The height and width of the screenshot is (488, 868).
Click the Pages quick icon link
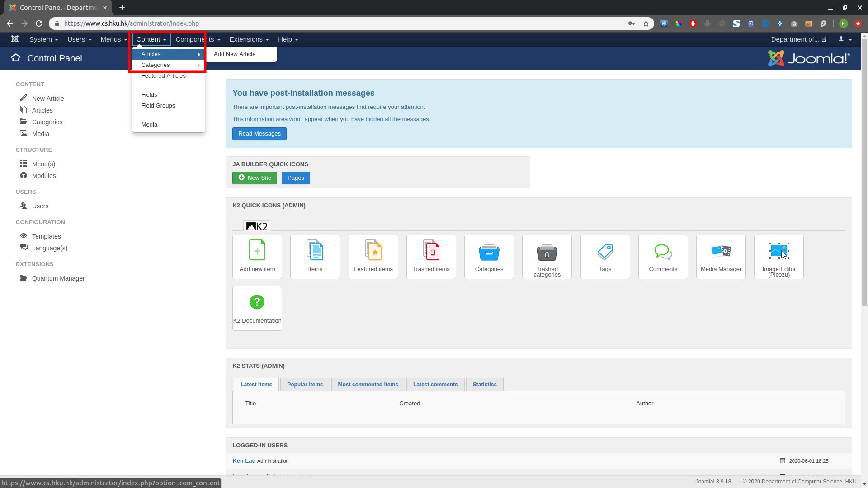pos(296,178)
